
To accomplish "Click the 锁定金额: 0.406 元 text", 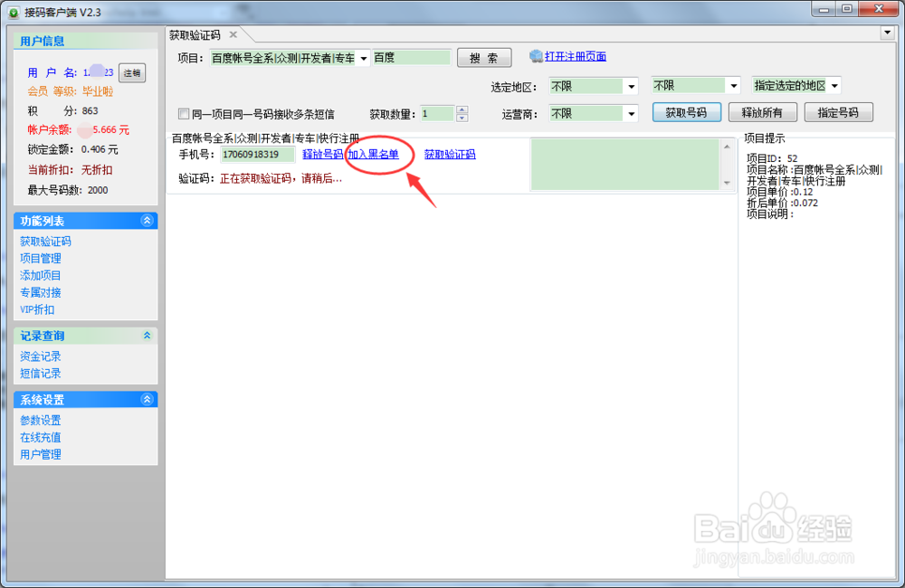I will pos(72,149).
